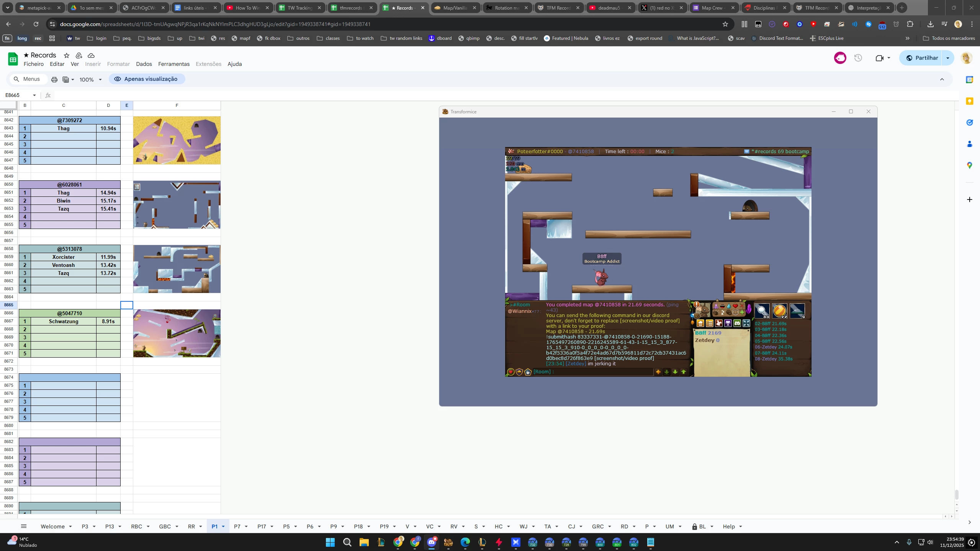Open the Editar menu
The height and width of the screenshot is (551, 980).
[57, 64]
